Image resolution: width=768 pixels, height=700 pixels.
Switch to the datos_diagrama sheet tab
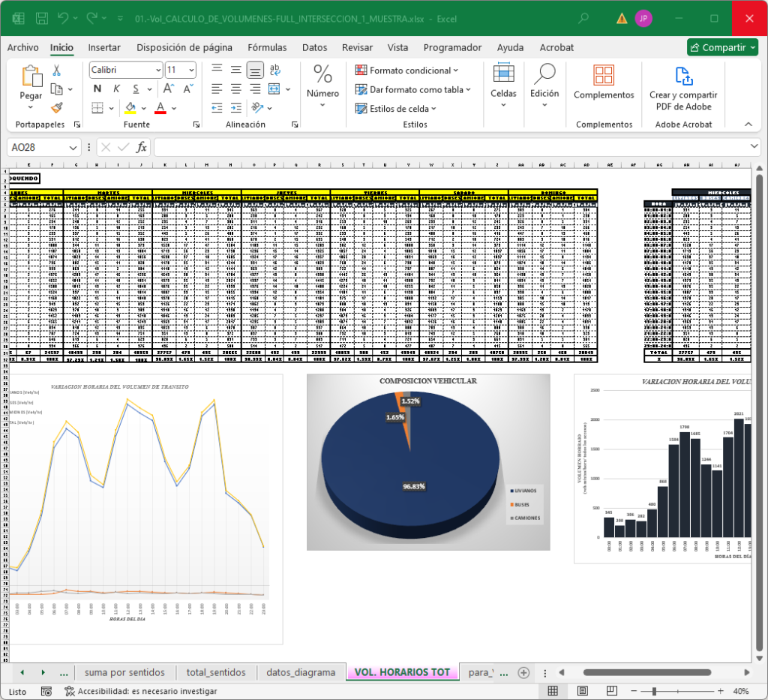pyautogui.click(x=301, y=672)
